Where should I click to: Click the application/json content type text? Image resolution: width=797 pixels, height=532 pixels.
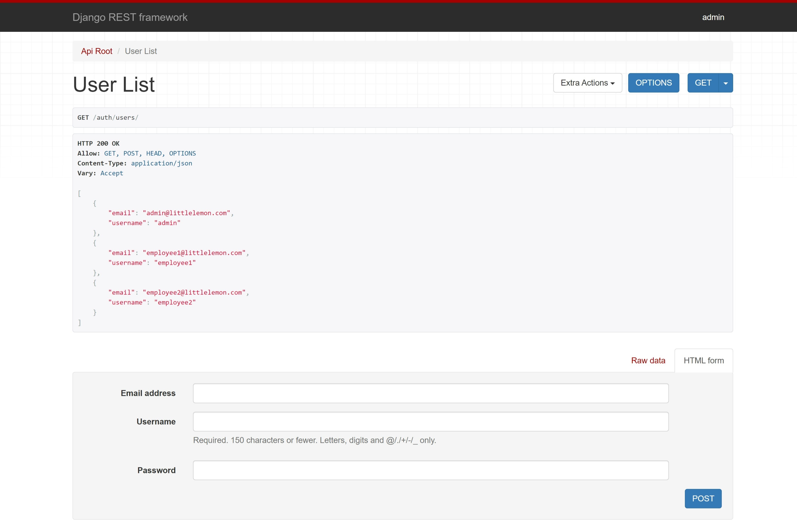click(162, 163)
